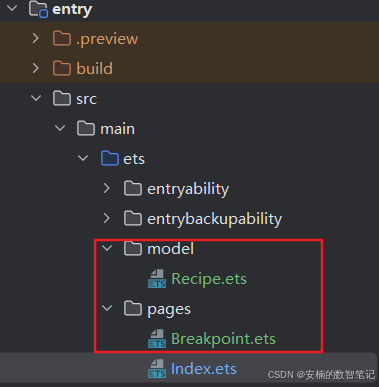Image resolution: width=379 pixels, height=387 pixels.
Task: Collapse the src folder
Action: [36, 98]
